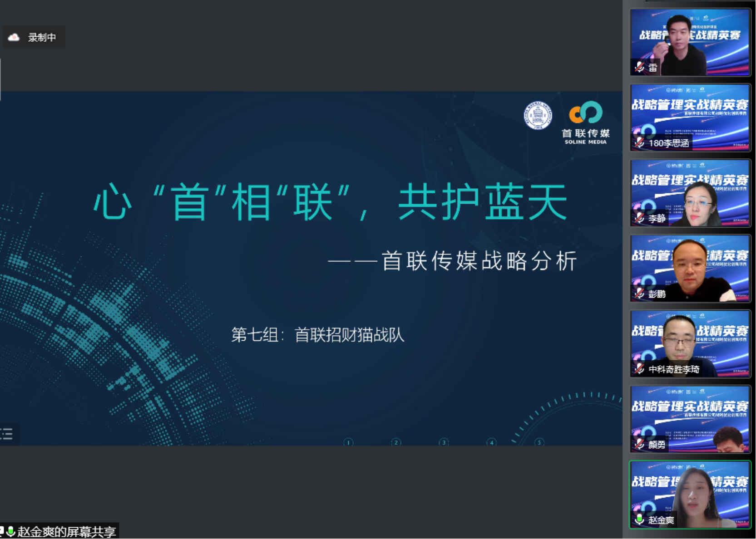756x539 pixels.
Task: Click slide navigation circle number 1
Action: pos(349,442)
